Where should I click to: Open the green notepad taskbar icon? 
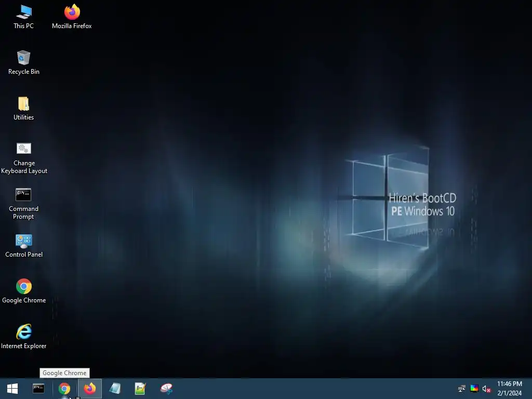coord(140,389)
